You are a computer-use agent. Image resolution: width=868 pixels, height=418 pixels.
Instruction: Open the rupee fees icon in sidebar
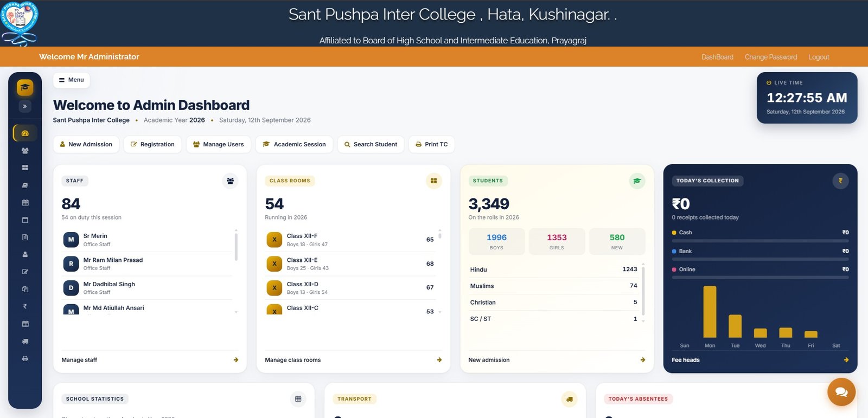[x=25, y=306]
